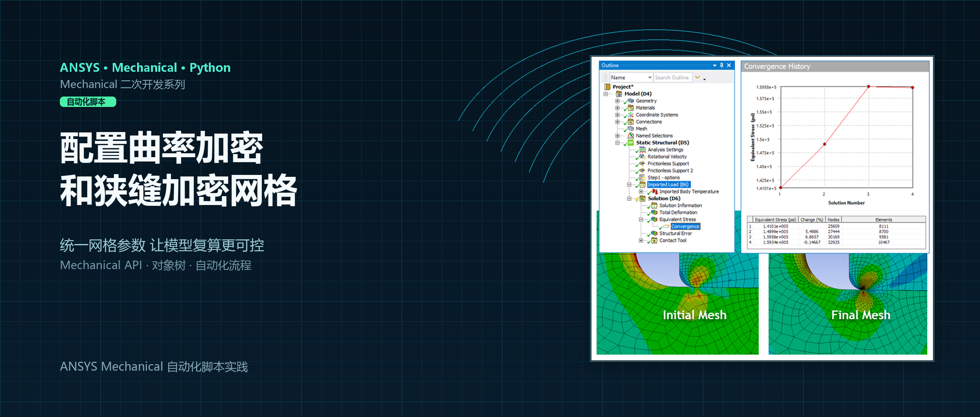Open the Outline panel options arrow
980x417 pixels.
(x=715, y=65)
